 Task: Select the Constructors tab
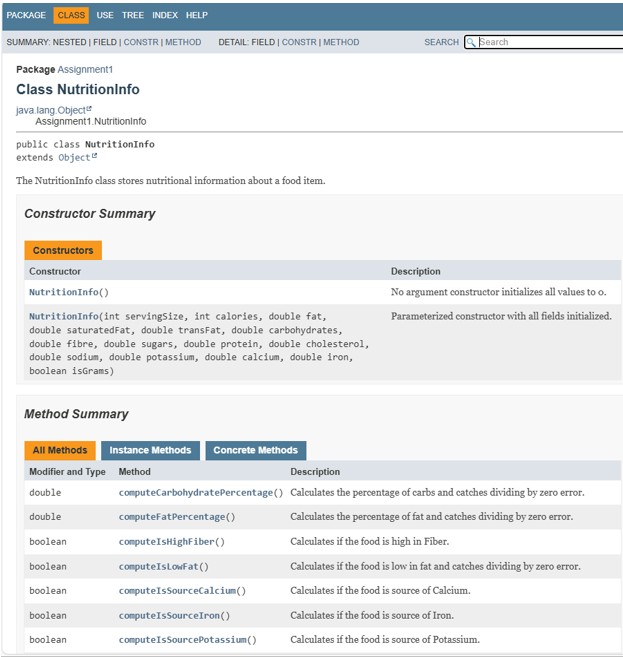click(x=63, y=250)
